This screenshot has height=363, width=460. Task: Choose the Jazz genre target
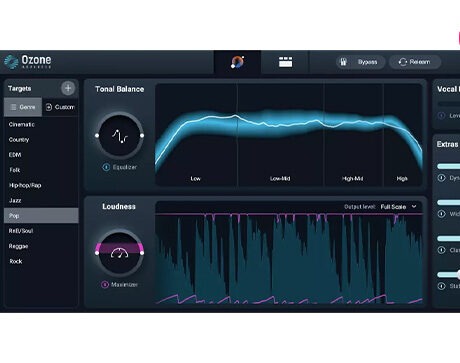(41, 200)
